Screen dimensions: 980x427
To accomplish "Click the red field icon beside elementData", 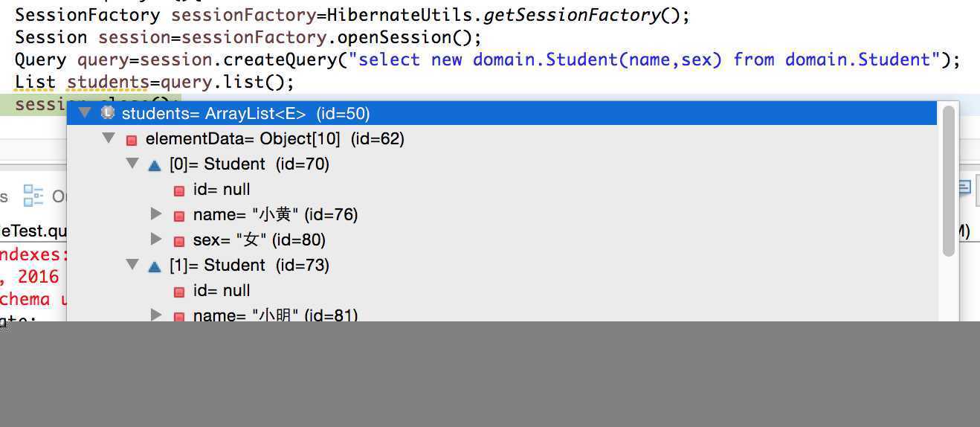I will [x=132, y=140].
